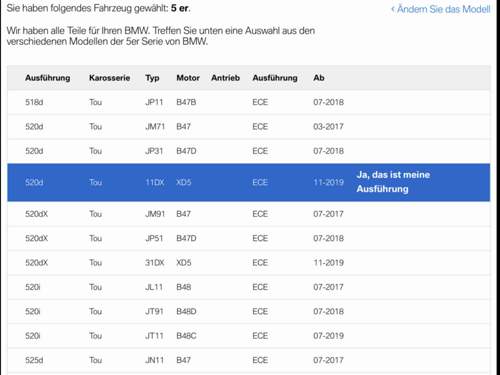Viewport: 500px width, 375px height.
Task: Click the 'Typ' column header
Action: click(152, 78)
